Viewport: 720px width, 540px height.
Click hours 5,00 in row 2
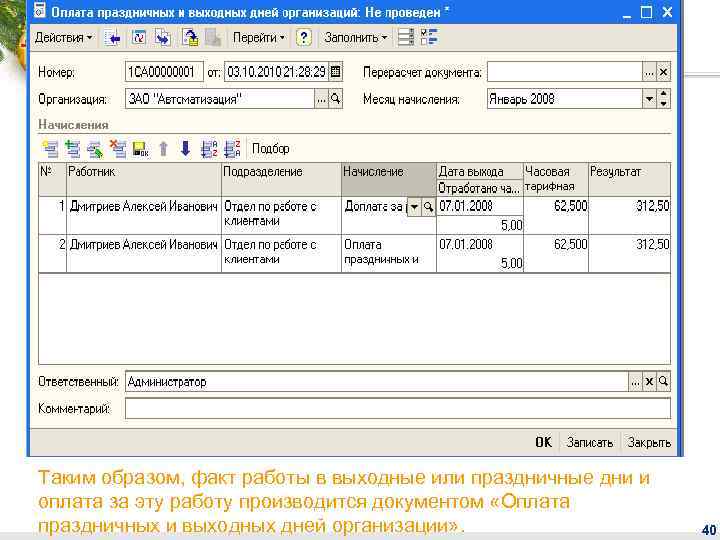480,264
